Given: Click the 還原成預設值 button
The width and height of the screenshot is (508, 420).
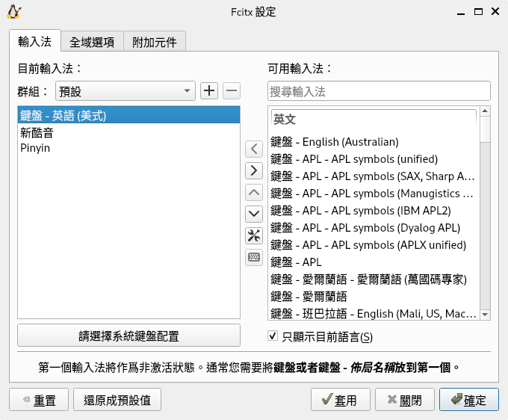Looking at the screenshot, I should click(x=117, y=400).
